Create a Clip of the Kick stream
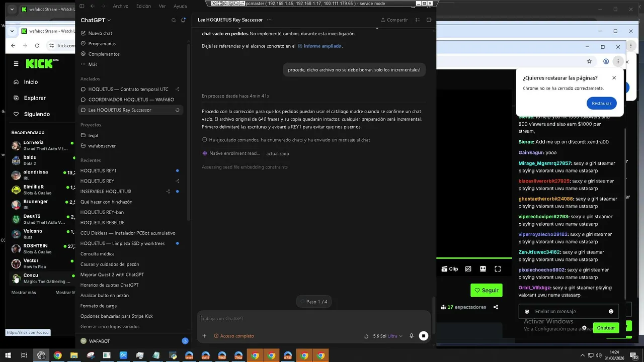Image resolution: width=644 pixels, height=362 pixels. [x=449, y=269]
